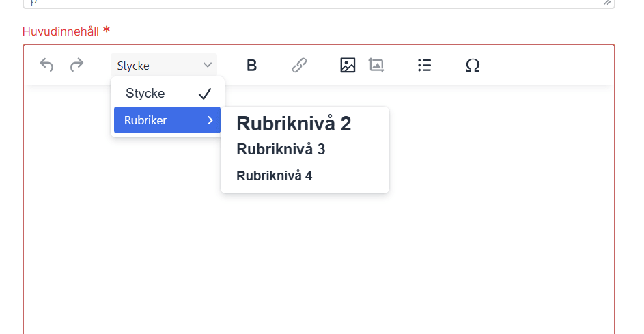This screenshot has height=334, width=644.
Task: Select the Stycke paragraph menu option
Action: click(x=145, y=94)
